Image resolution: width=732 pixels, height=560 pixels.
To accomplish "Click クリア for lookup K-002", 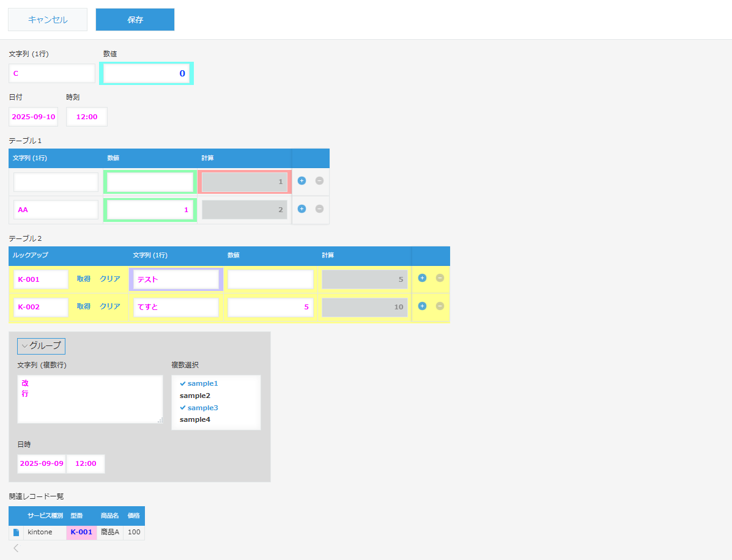I will (x=110, y=307).
